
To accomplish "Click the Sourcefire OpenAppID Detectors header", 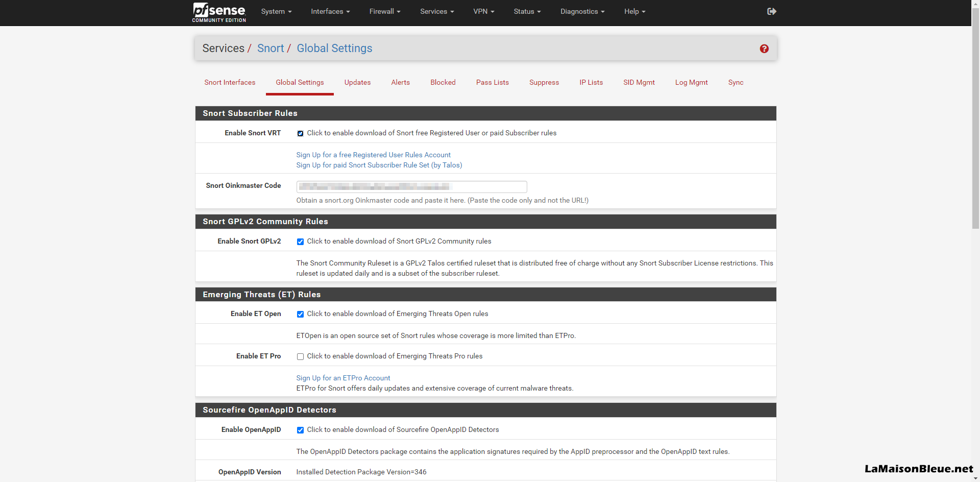I will [x=485, y=410].
